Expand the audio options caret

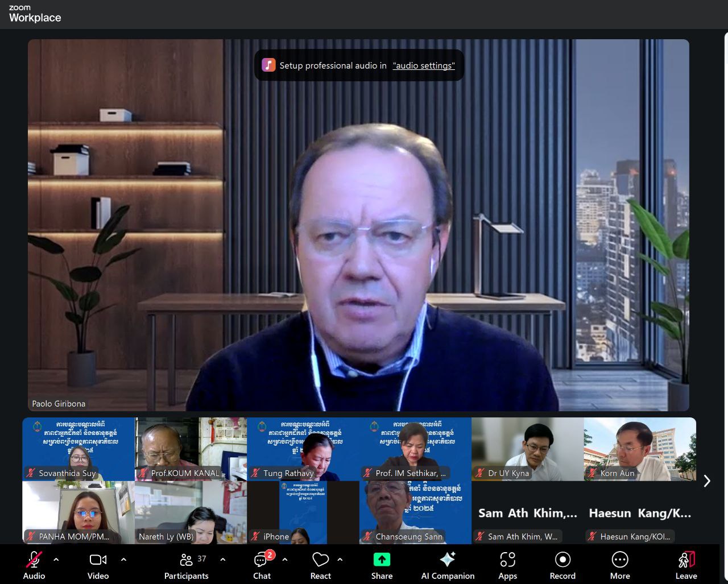56,560
